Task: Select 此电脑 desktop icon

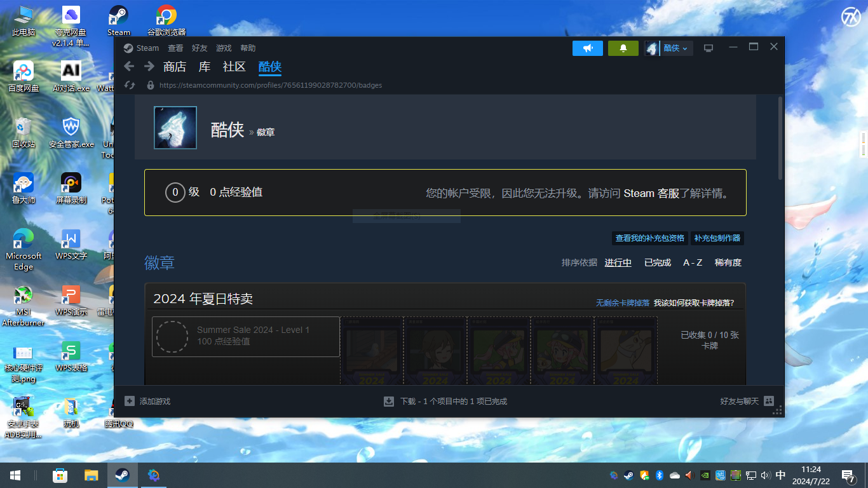Action: click(x=24, y=20)
